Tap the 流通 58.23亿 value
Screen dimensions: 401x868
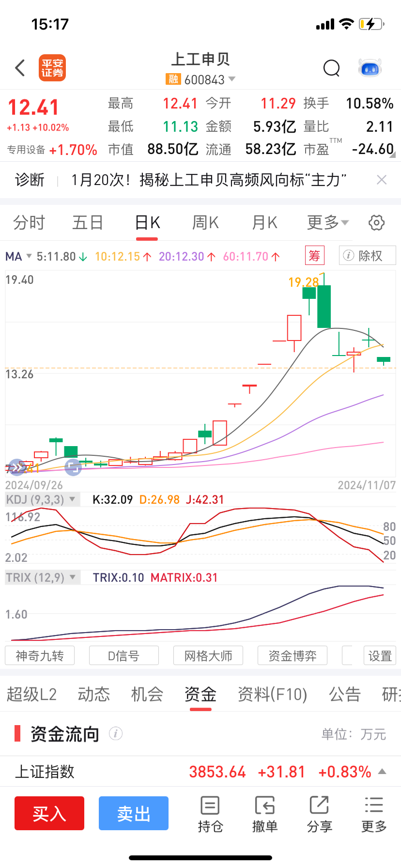coord(271,149)
